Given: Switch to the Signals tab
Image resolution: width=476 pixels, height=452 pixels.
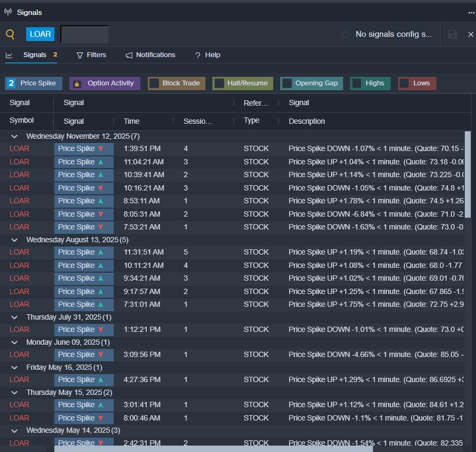Looking at the screenshot, I should pos(35,55).
